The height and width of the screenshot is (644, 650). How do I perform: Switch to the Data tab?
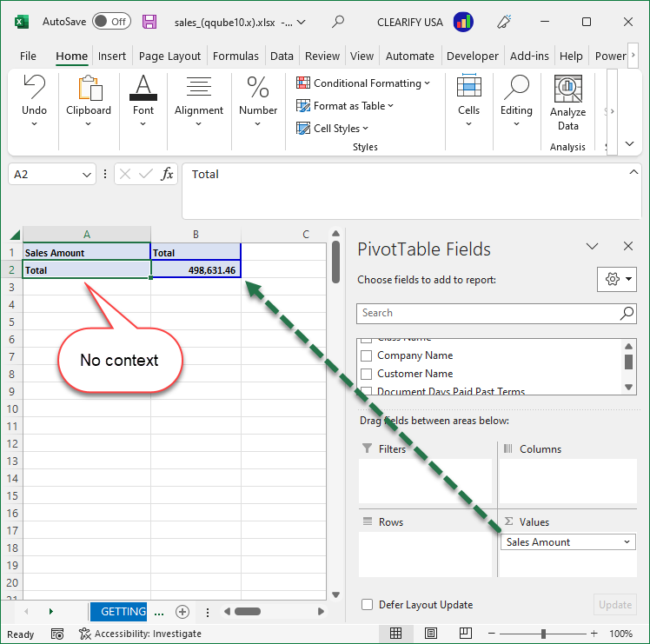(x=282, y=56)
